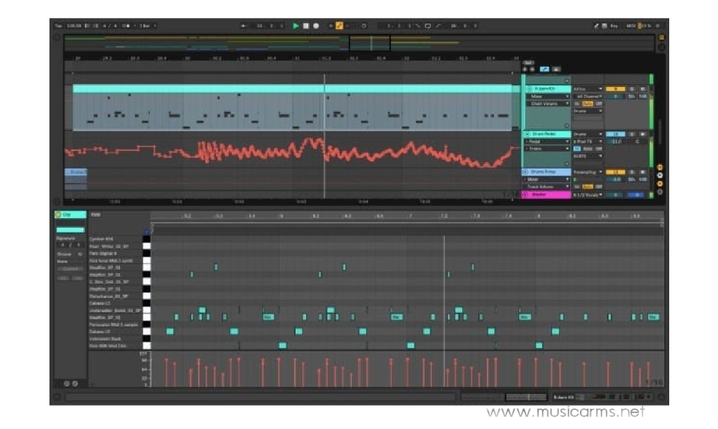Click the Arrangement Record button

point(317,26)
